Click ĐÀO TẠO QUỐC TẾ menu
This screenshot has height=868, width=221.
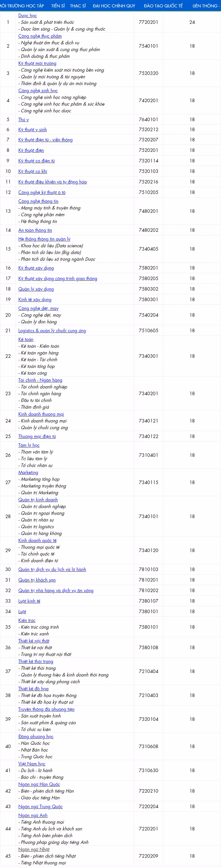(163, 6)
